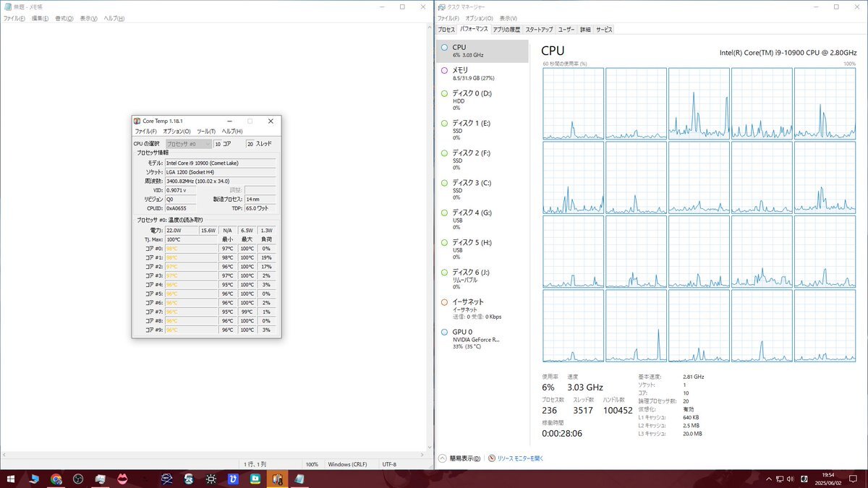This screenshot has width=868, height=488.
Task: Open Core Temp ツール menu
Action: (206, 132)
